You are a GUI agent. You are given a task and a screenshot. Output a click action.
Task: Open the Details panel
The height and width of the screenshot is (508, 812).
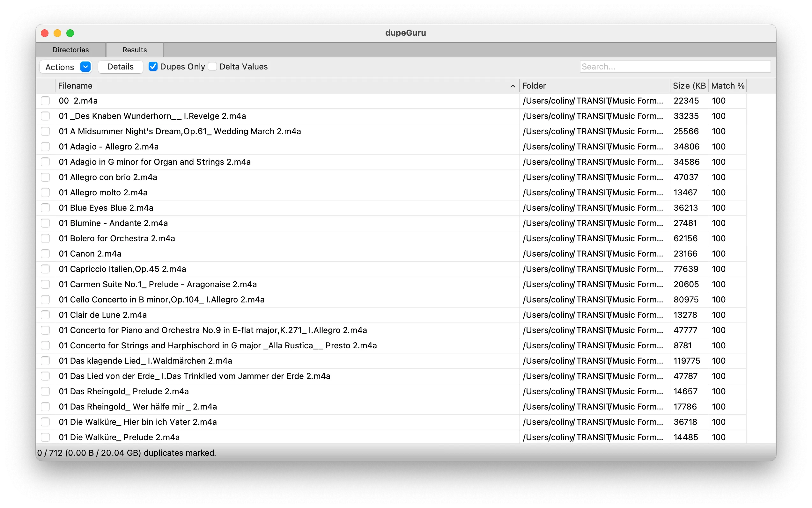pos(120,67)
